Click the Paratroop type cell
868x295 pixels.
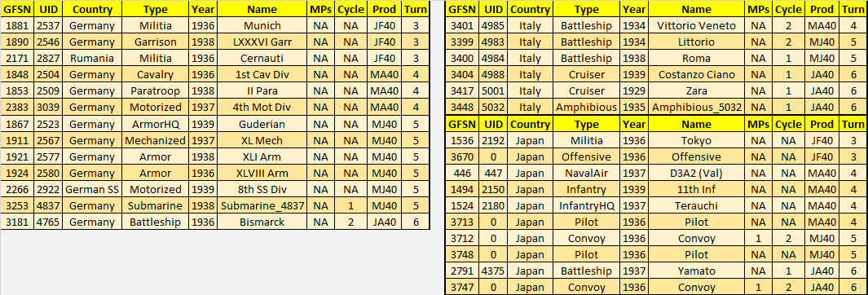156,90
